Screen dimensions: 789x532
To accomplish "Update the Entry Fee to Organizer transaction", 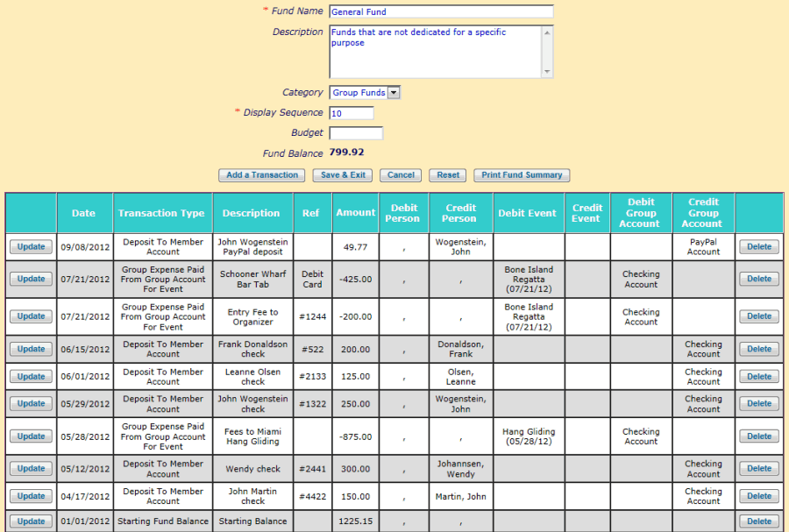I will [32, 316].
